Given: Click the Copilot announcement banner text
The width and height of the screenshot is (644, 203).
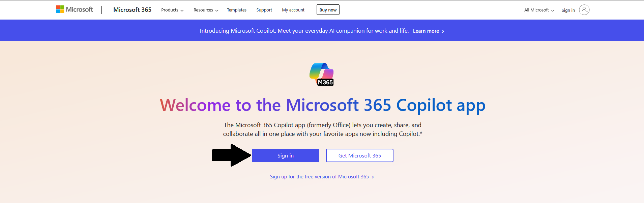Looking at the screenshot, I should point(304,31).
